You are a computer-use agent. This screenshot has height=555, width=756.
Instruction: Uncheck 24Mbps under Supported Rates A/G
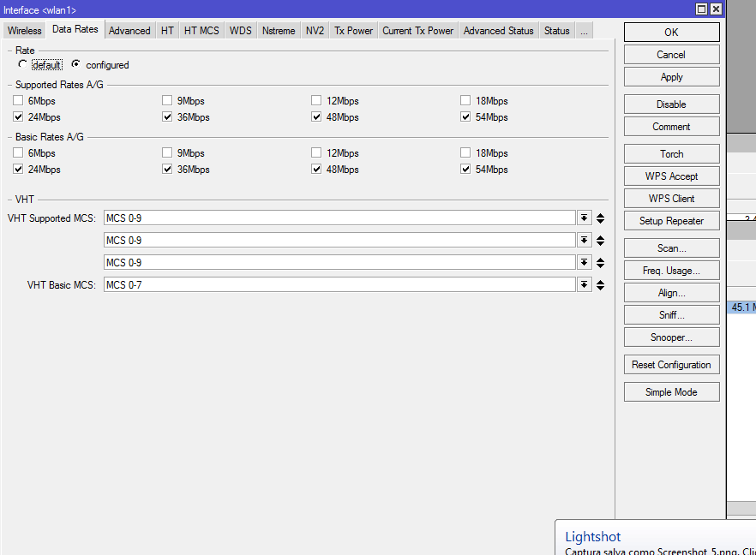18,116
